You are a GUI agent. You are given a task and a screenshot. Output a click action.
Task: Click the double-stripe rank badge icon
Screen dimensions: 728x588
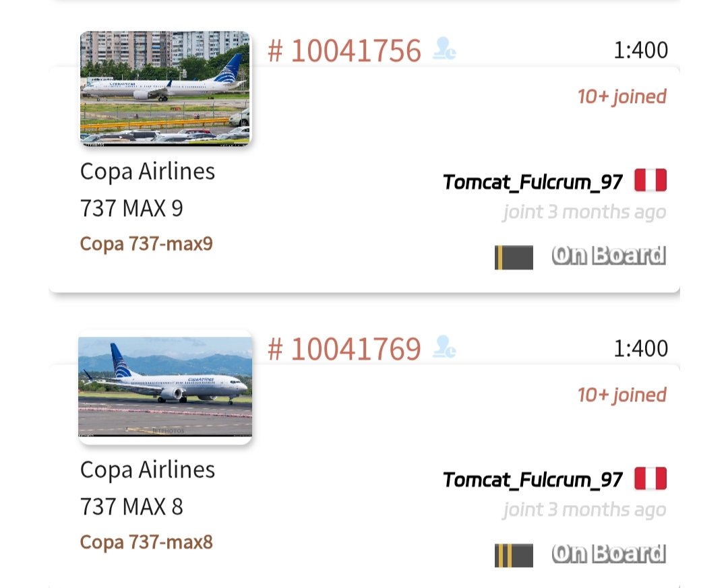click(x=514, y=556)
